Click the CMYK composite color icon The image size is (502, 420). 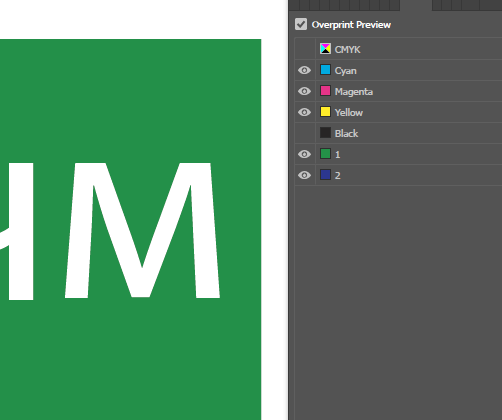(325, 49)
